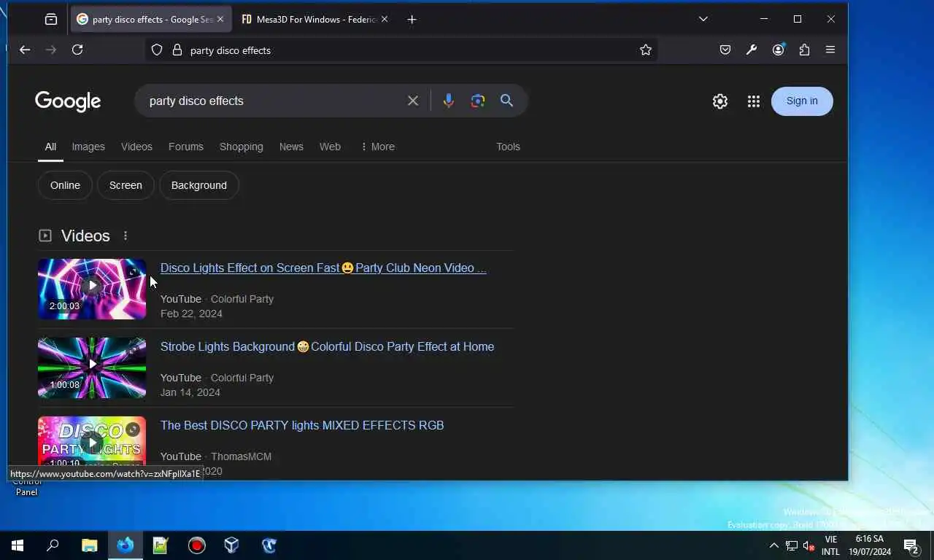Image resolution: width=934 pixels, height=560 pixels.
Task: Click the volume muted tray icon
Action: (x=808, y=545)
